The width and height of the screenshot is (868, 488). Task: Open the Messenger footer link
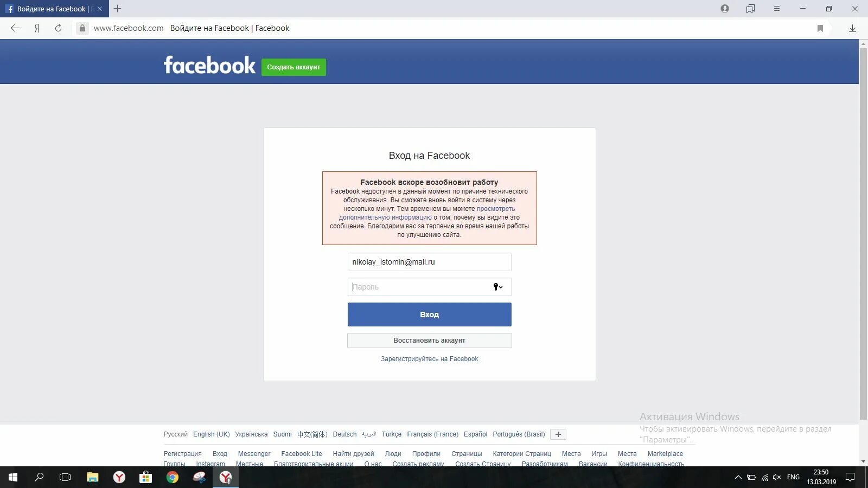point(254,454)
